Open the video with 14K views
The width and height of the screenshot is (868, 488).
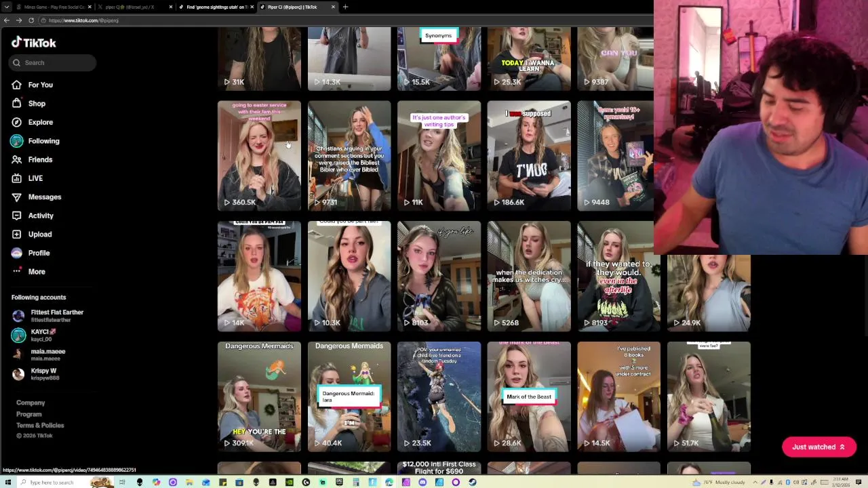point(259,277)
